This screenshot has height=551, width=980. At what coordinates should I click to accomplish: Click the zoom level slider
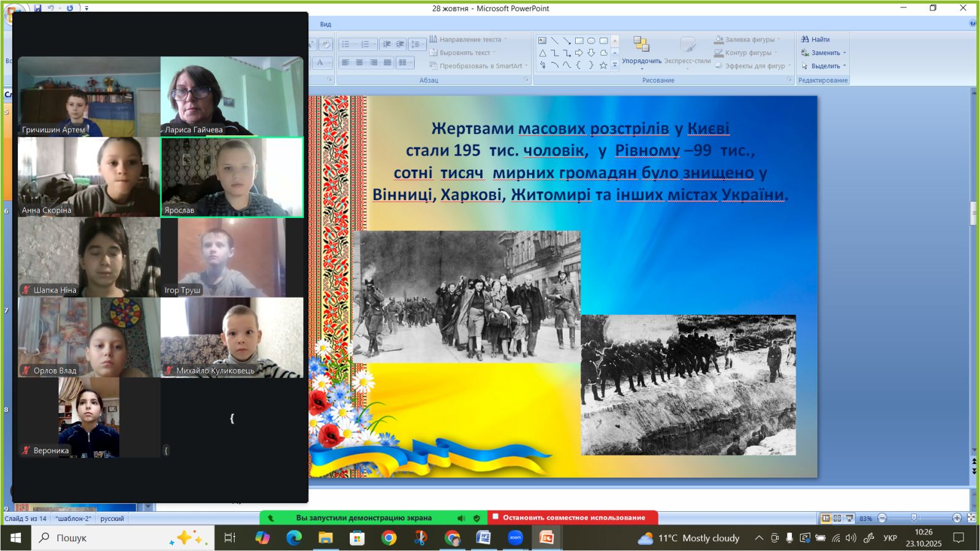point(914,518)
